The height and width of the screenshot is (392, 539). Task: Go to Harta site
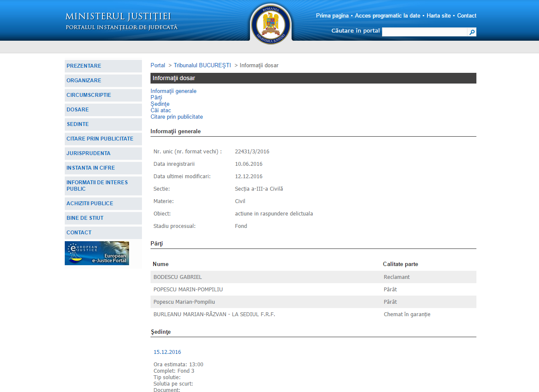[439, 16]
